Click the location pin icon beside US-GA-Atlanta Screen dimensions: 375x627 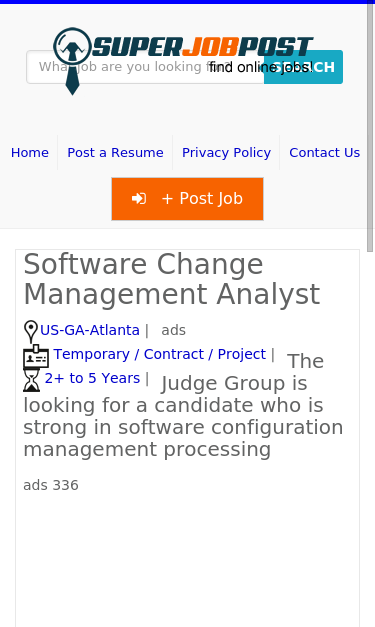[x=31, y=331]
